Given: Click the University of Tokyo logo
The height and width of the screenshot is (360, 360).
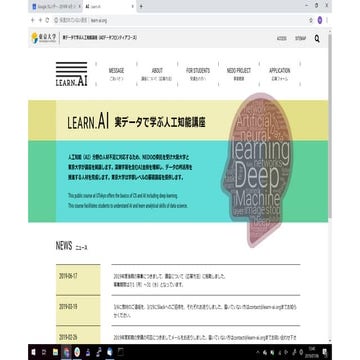Looking at the screenshot, I should point(44,38).
